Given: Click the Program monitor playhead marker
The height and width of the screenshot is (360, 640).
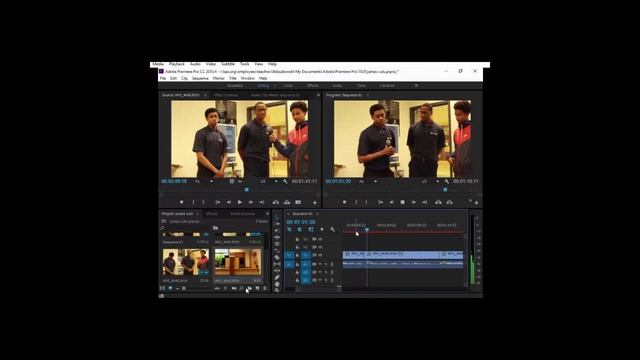Looking at the screenshot, I should pos(445,190).
